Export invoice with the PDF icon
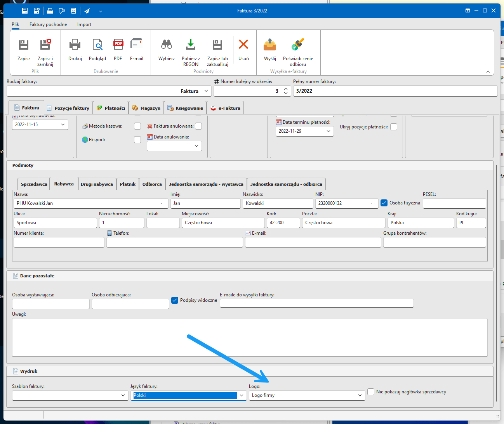This screenshot has height=424, width=504. (118, 45)
